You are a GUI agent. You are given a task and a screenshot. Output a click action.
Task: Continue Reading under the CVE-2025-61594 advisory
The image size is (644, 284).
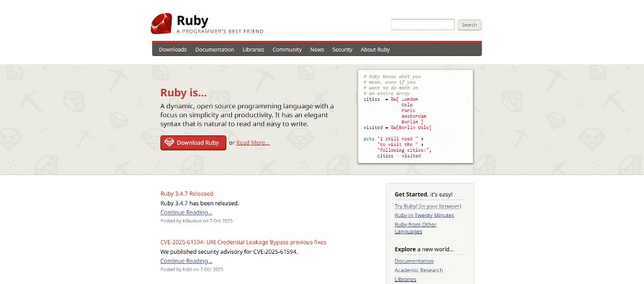(186, 261)
